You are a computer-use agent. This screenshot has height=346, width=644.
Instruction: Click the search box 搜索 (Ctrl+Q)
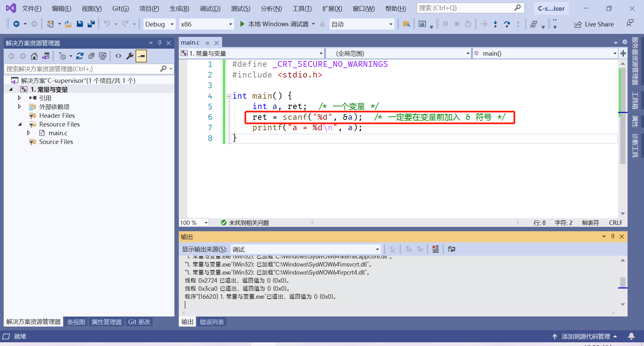pyautogui.click(x=470, y=8)
